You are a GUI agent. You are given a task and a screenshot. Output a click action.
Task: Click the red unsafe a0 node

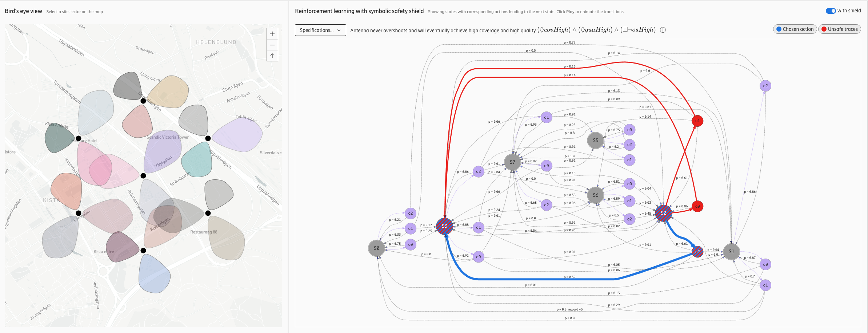697,206
